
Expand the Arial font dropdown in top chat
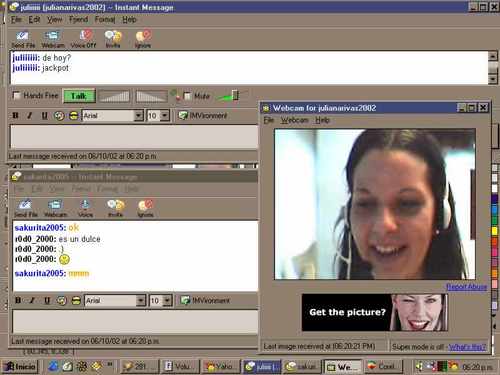138,116
